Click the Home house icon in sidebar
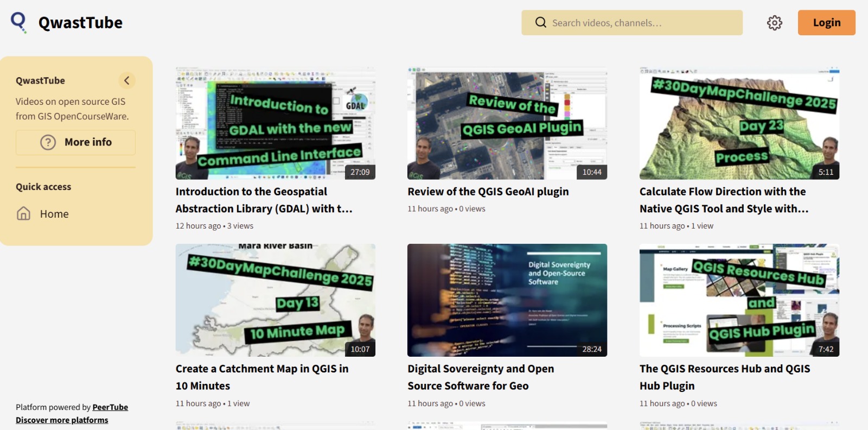 click(x=23, y=214)
